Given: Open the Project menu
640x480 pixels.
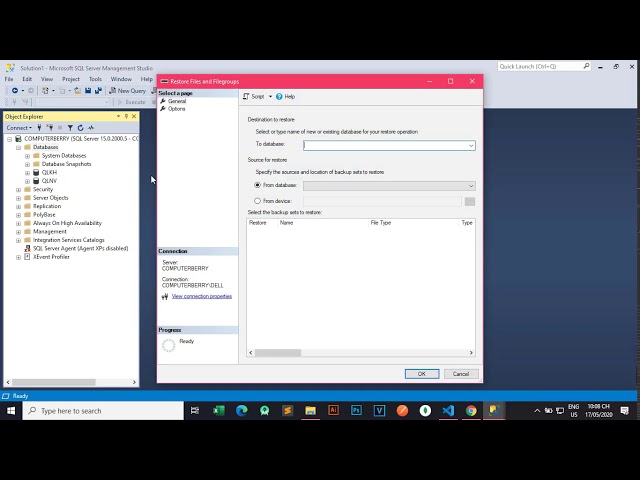Looking at the screenshot, I should 71,79.
